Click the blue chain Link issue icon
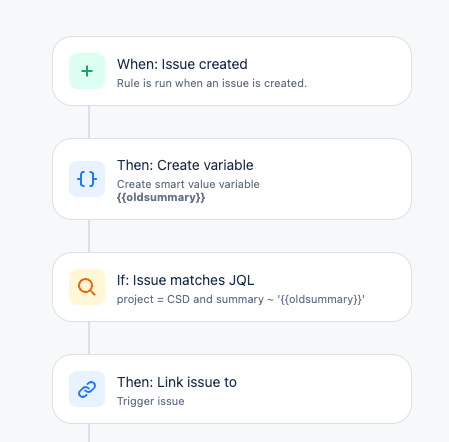This screenshot has height=442, width=449. tap(87, 389)
